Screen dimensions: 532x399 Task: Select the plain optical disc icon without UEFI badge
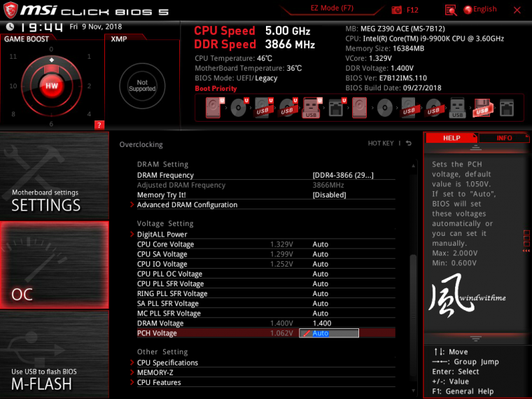[385, 108]
